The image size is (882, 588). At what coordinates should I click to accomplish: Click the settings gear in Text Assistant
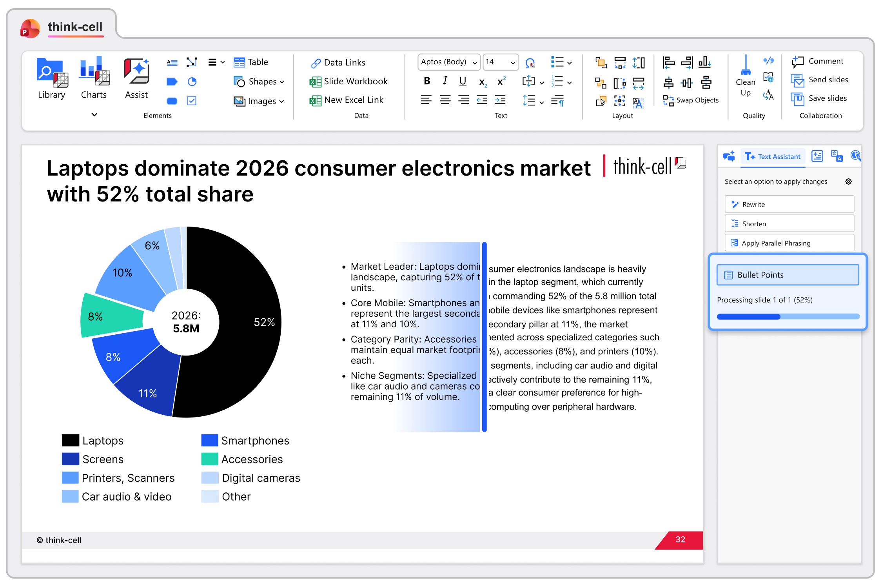tap(848, 181)
